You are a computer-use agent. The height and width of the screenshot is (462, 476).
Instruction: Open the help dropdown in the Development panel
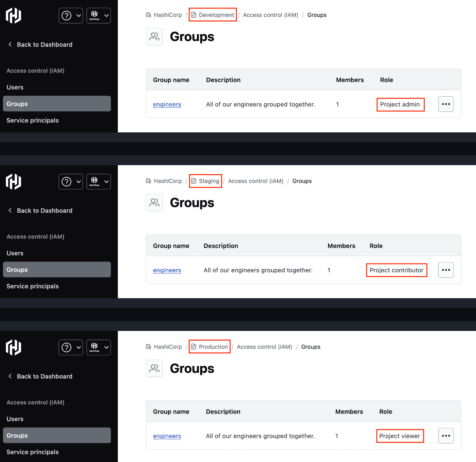(71, 15)
